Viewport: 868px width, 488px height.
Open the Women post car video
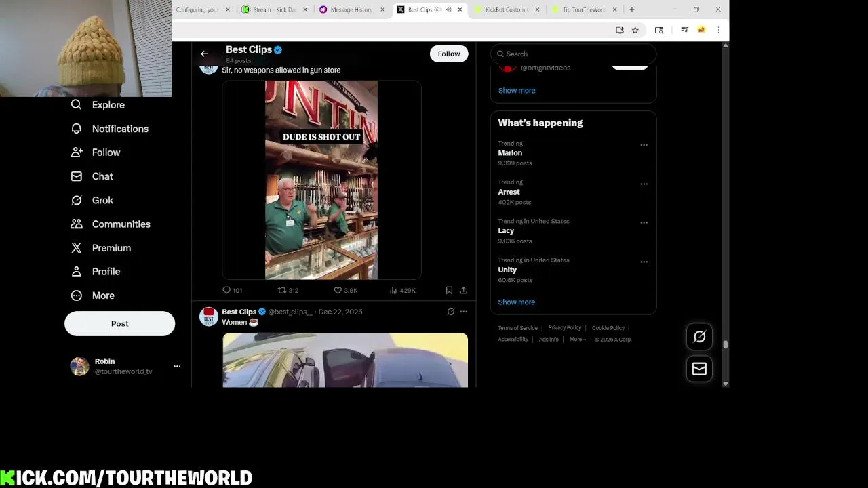(345, 360)
